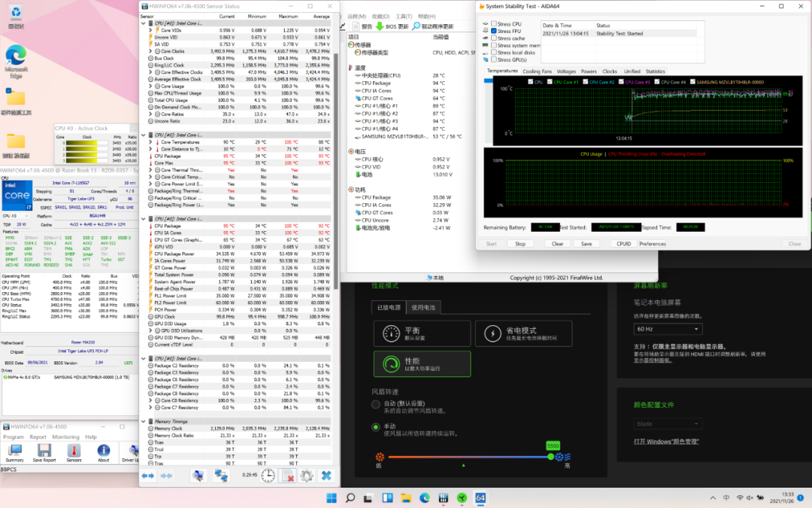Uncheck the Stress FPU checkbox
The width and height of the screenshot is (812, 508).
coord(494,31)
